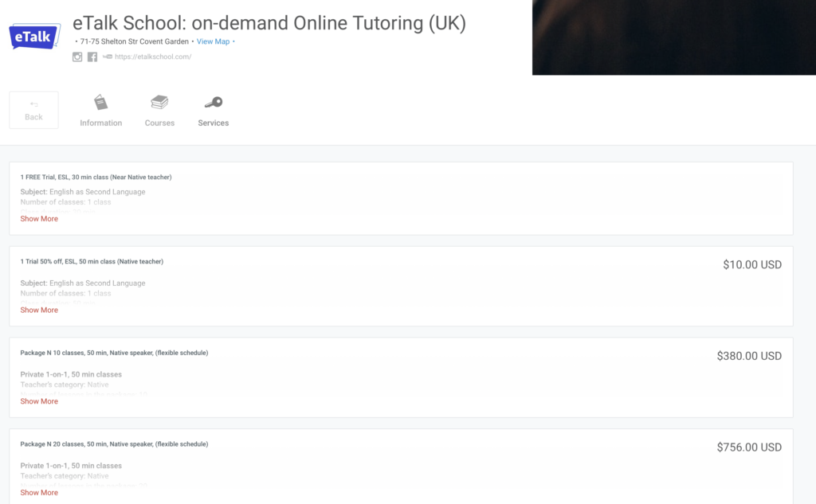Expand Show More for 20 classes package

click(x=39, y=493)
